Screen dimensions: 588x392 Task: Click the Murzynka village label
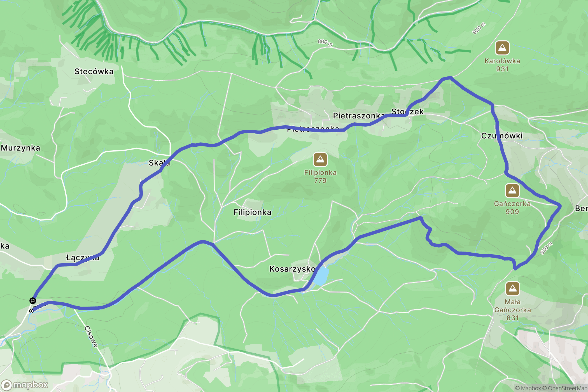coord(20,148)
